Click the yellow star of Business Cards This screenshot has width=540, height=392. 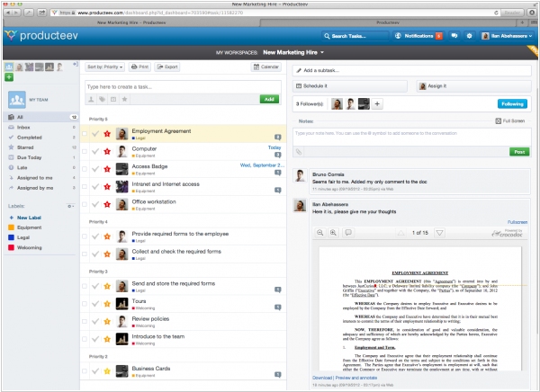[x=107, y=371]
